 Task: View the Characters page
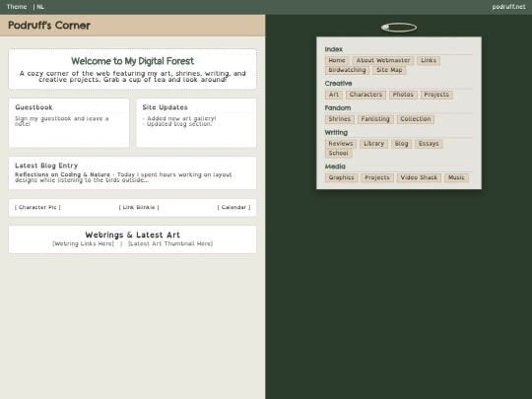click(x=366, y=95)
